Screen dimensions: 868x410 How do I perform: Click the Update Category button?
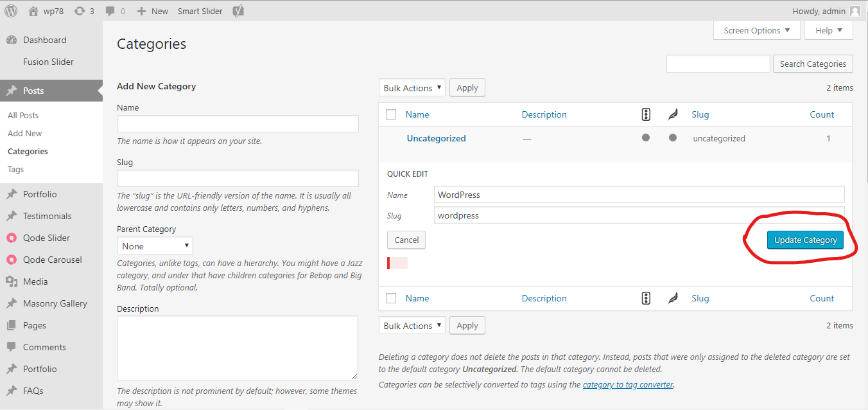click(805, 240)
